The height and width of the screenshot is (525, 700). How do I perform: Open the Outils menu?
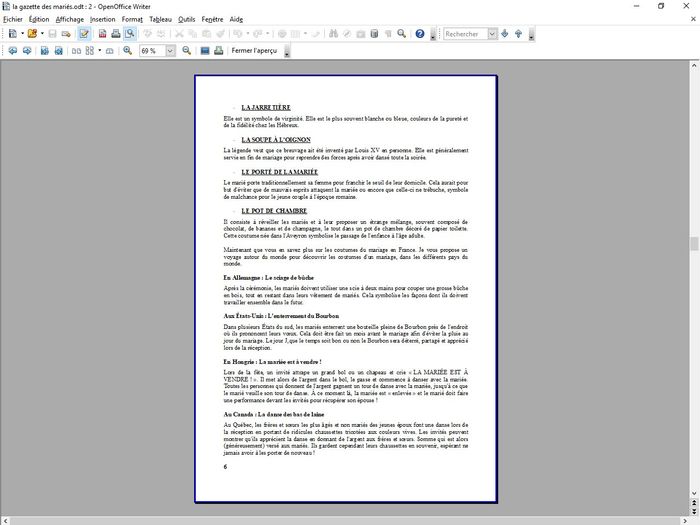(187, 19)
